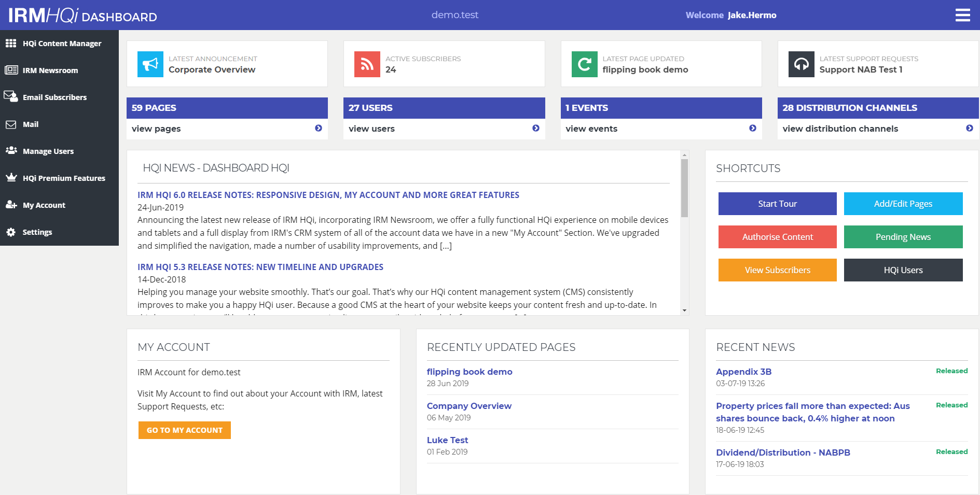980x495 pixels.
Task: Open Dividend/Distribution - NABPB news item
Action: pos(783,452)
